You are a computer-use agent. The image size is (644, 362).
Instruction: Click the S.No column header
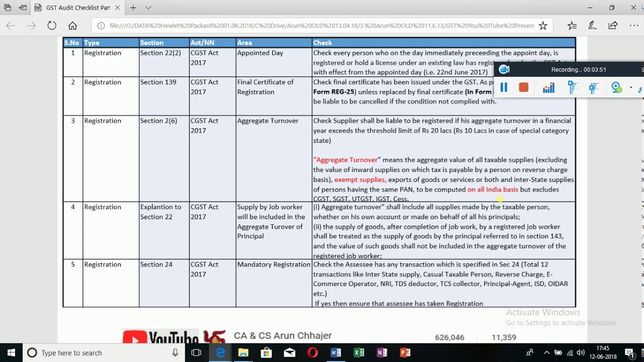pyautogui.click(x=72, y=43)
